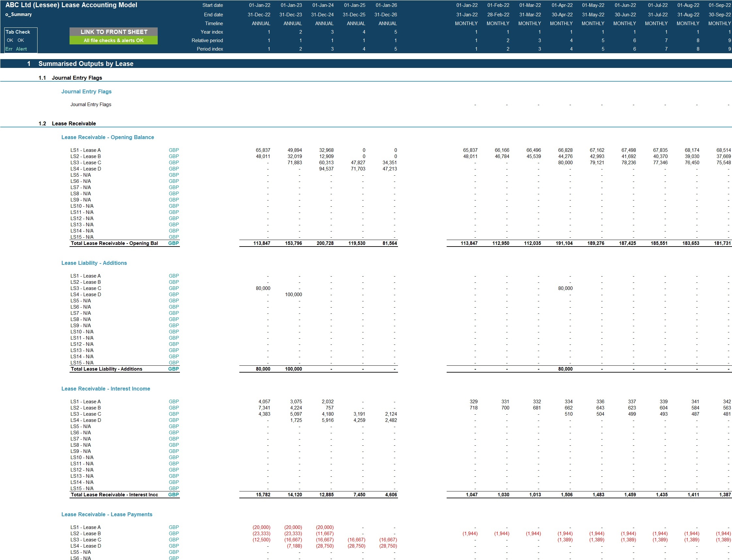The image size is (732, 560).
Task: Select the 'Start date' header label
Action: point(213,5)
